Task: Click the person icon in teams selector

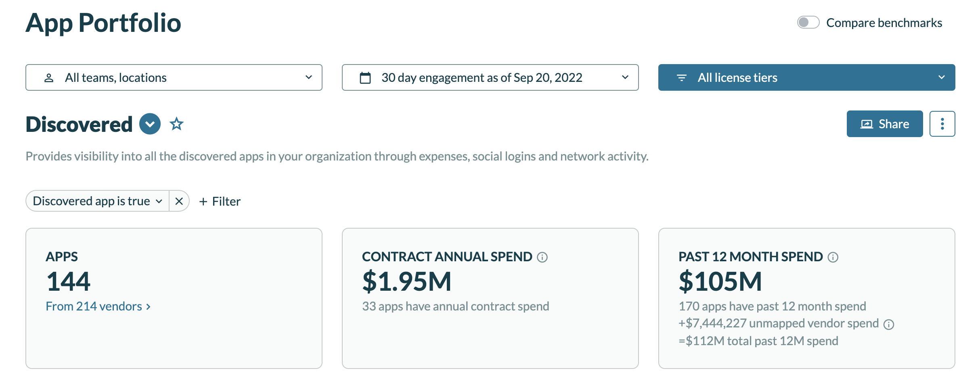Action: 49,78
